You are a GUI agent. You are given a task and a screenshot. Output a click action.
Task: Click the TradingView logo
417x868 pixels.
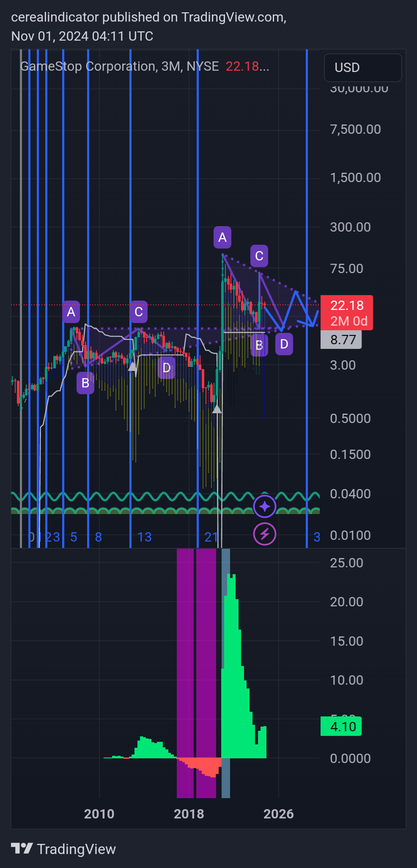click(x=22, y=849)
